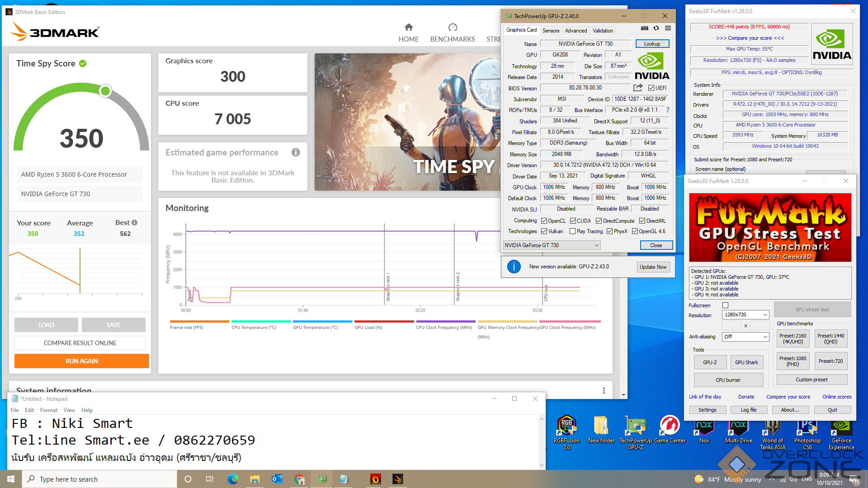
Task: Click the 3DMark icon in the taskbar
Action: (x=398, y=479)
